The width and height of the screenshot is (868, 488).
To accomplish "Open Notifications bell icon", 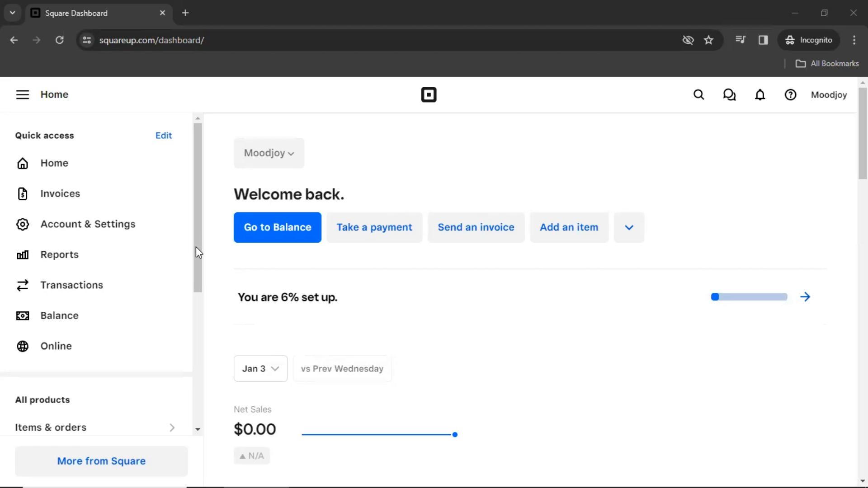I will coord(760,95).
